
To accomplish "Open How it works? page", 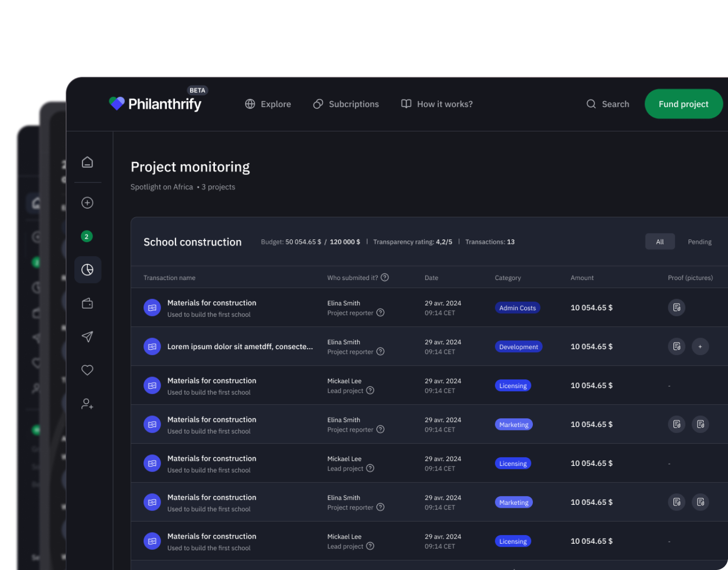I will pyautogui.click(x=437, y=104).
